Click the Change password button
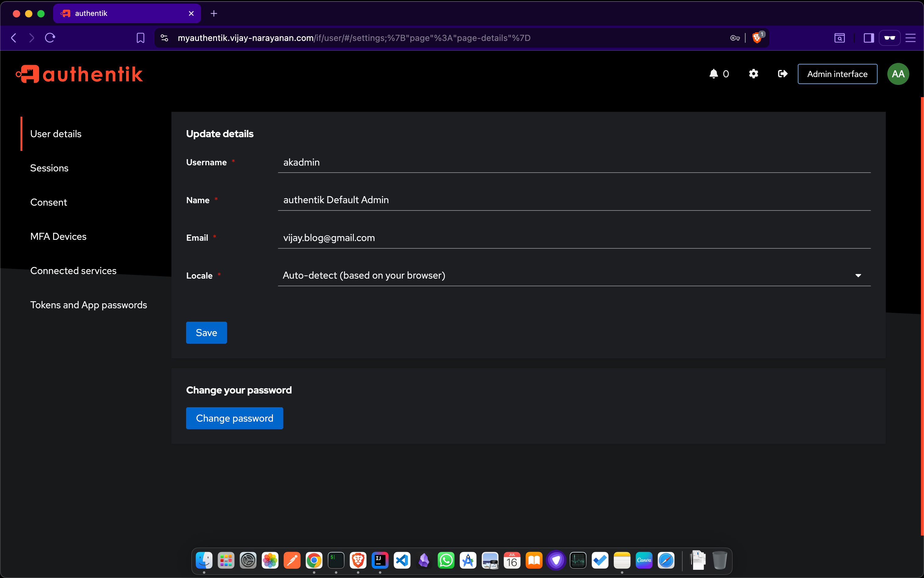The height and width of the screenshot is (578, 924). click(x=234, y=418)
